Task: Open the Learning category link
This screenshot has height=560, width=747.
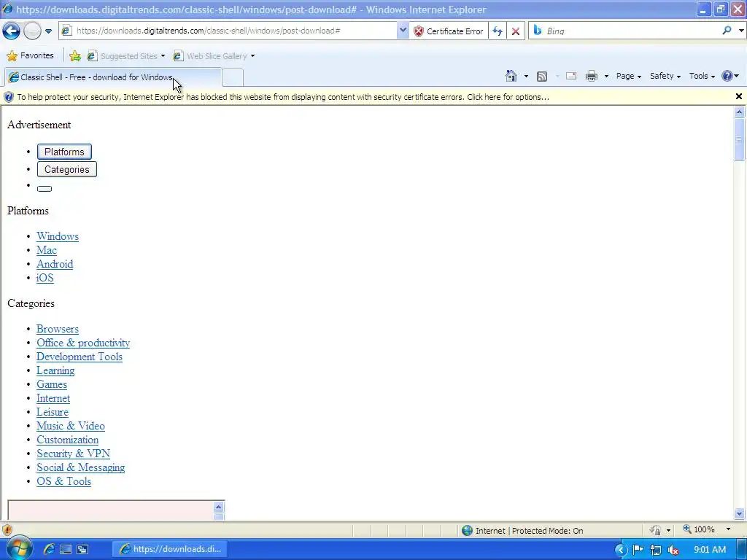Action: tap(55, 370)
